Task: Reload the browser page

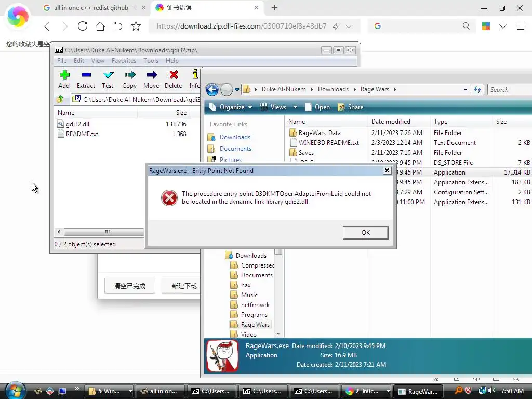Action: (83, 26)
